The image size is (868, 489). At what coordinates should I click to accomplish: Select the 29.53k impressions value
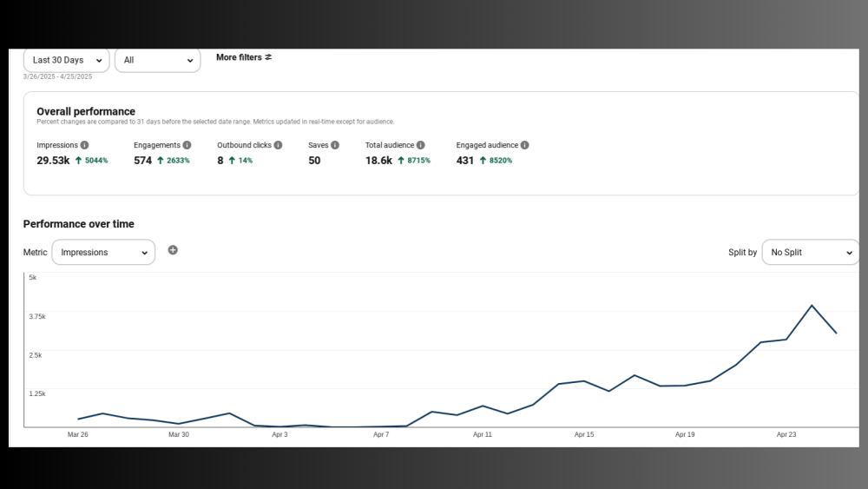53,161
